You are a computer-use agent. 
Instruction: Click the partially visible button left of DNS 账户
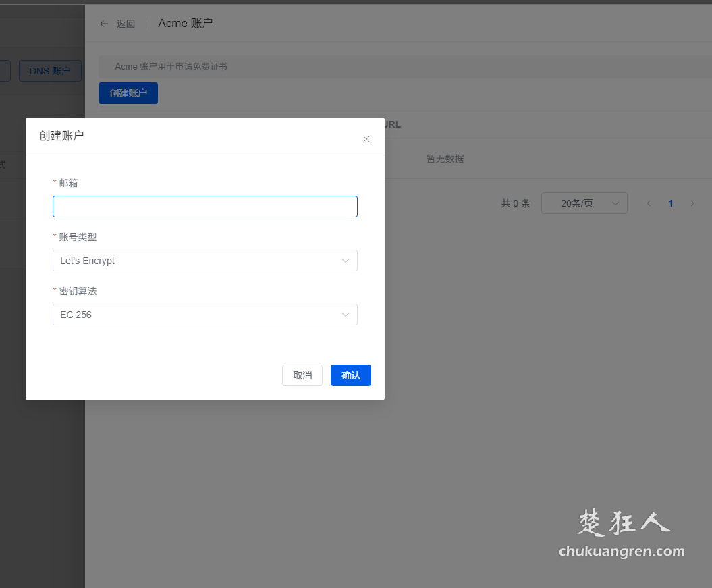click(x=5, y=71)
